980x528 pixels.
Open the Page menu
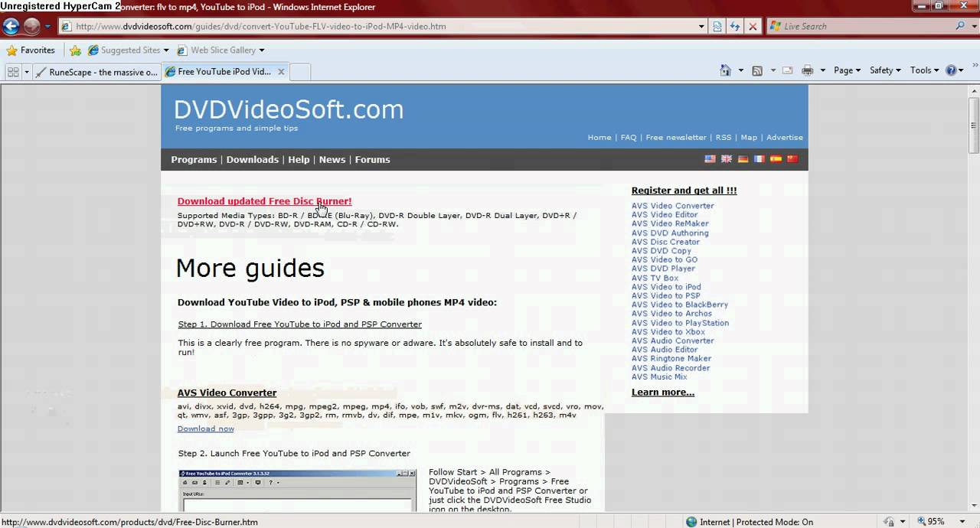(x=847, y=70)
